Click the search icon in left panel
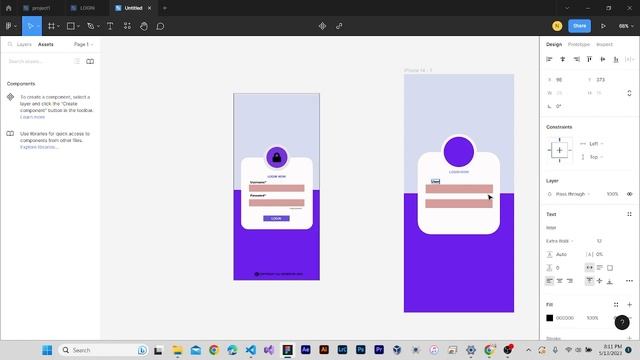This screenshot has width=640, height=360. point(10,44)
